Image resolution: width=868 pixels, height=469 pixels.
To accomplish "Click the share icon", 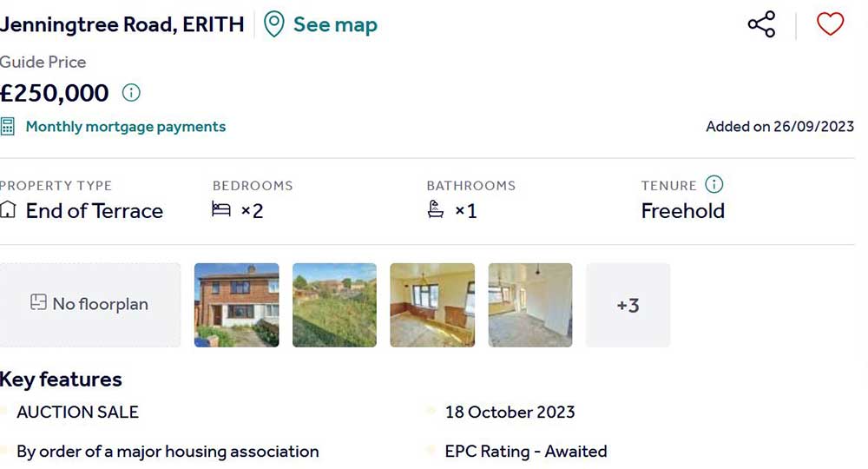I will [x=761, y=24].
